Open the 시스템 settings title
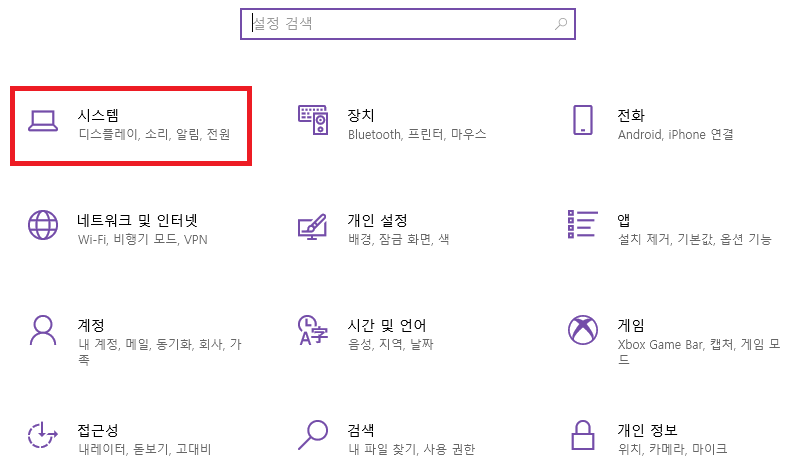This screenshot has height=467, width=789. point(98,115)
